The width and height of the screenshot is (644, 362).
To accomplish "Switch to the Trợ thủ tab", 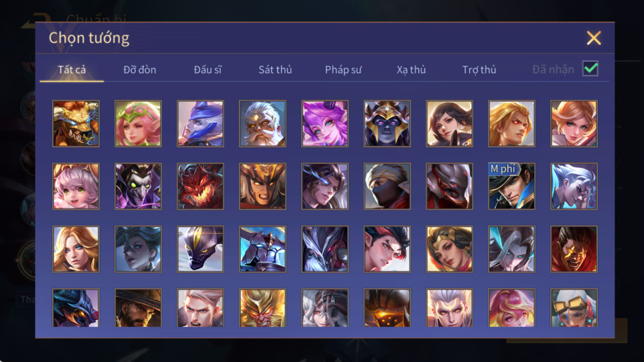I will pyautogui.click(x=479, y=69).
